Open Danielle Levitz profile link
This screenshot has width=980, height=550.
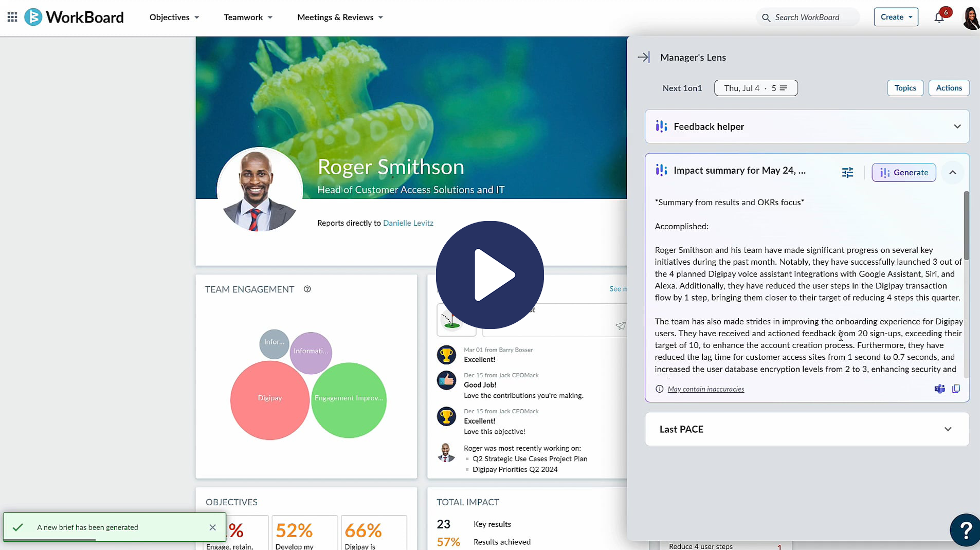click(x=408, y=223)
